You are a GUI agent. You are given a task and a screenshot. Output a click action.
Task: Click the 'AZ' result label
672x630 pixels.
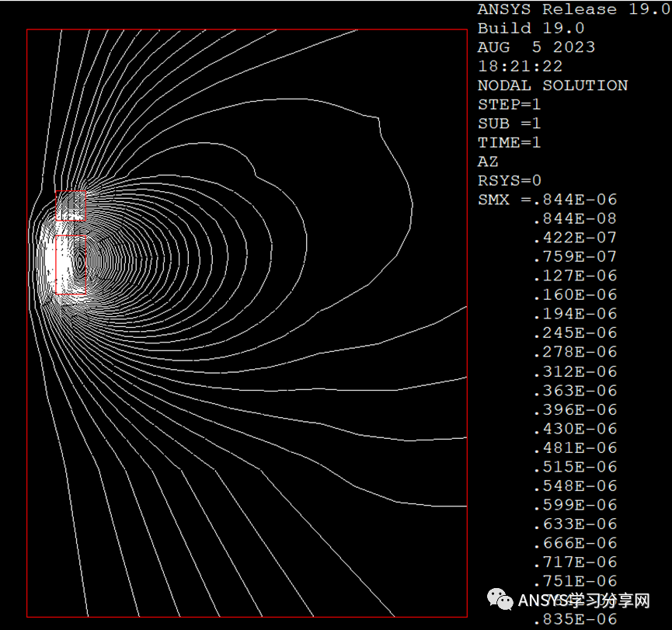(x=488, y=162)
